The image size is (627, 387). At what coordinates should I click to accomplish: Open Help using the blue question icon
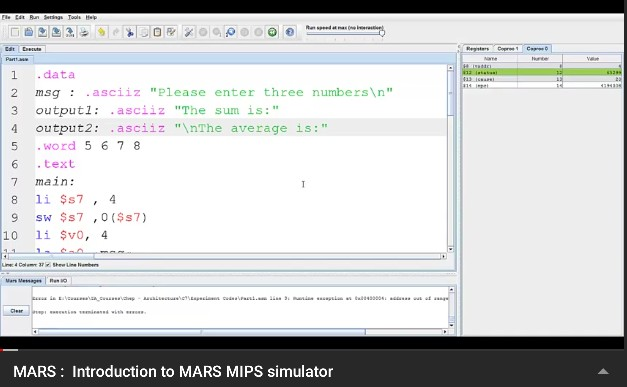click(x=290, y=32)
